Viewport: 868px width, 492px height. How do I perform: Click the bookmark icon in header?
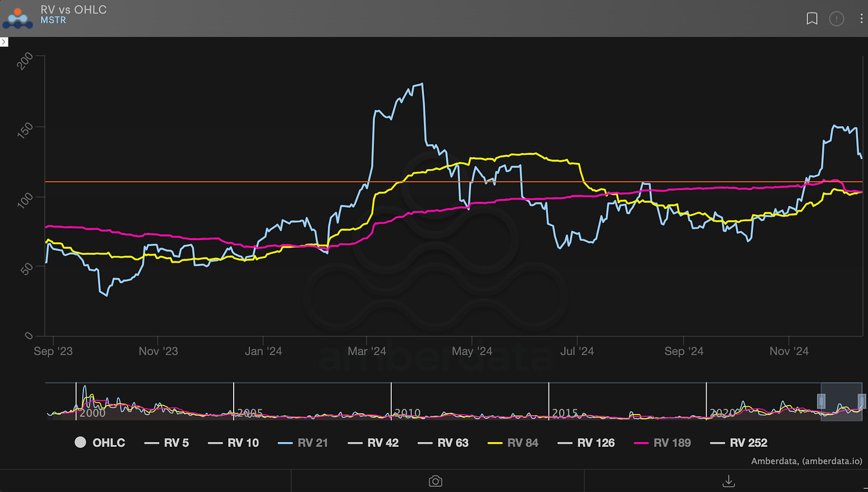(x=811, y=19)
